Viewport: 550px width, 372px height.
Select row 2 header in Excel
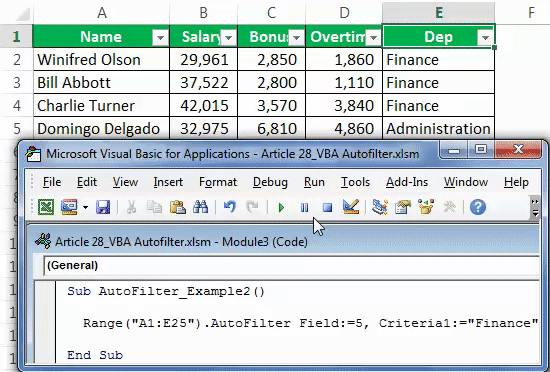(16, 60)
